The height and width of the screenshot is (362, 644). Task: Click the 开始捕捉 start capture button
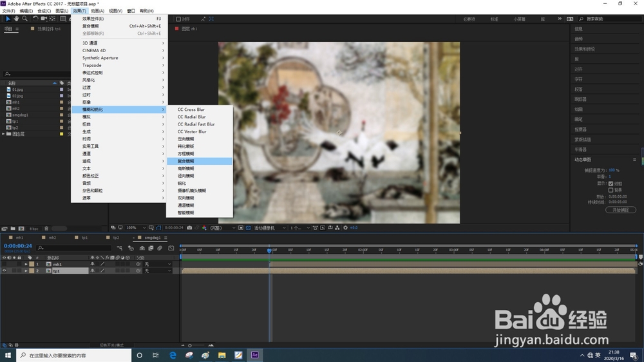coord(621,210)
